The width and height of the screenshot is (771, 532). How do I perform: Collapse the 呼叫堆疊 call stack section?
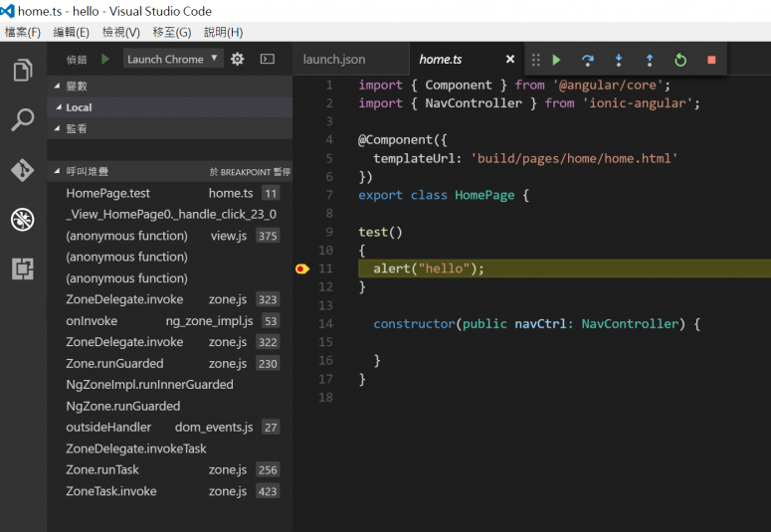click(58, 172)
